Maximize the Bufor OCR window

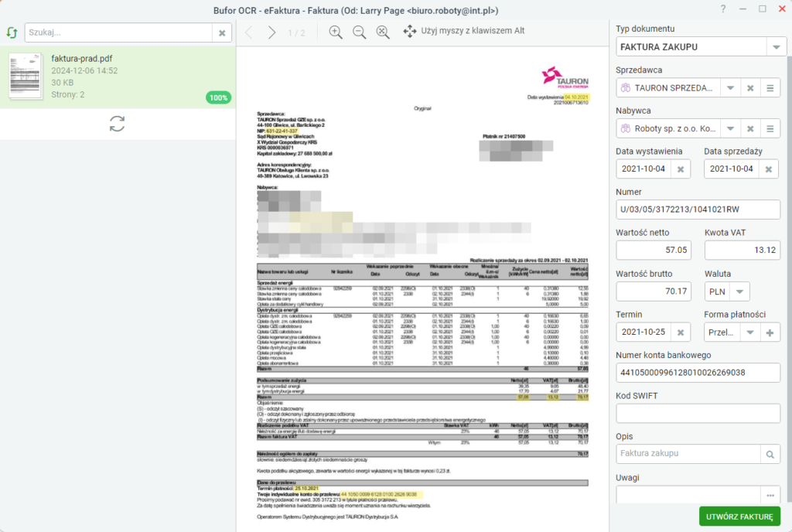tap(762, 9)
